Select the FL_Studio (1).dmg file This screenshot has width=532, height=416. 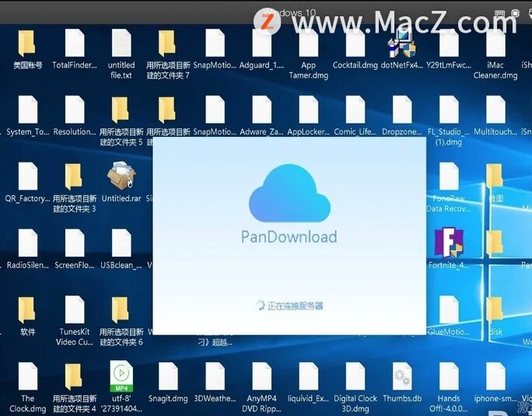(449, 110)
